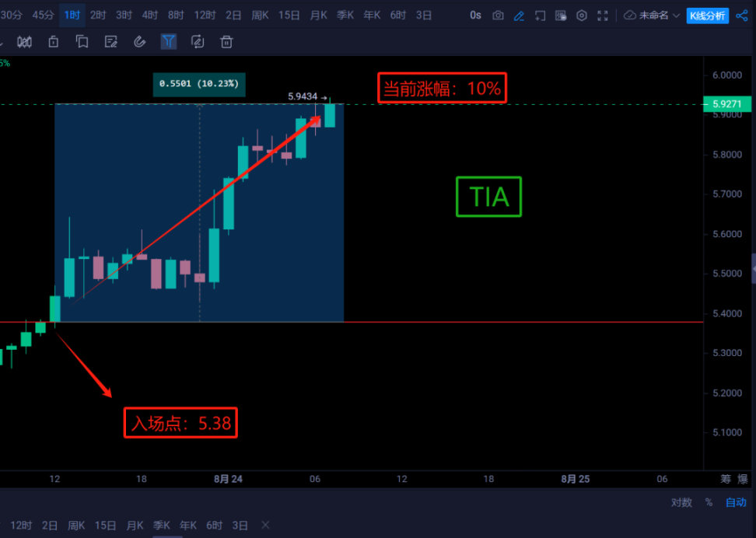This screenshot has height=538, width=756.
Task: Select the 周K weekly tab at bottom
Action: 76,526
